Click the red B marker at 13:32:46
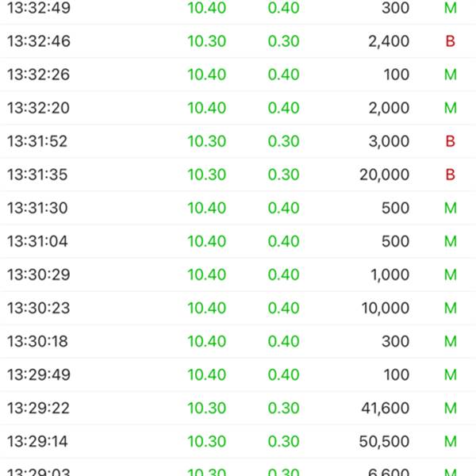The height and width of the screenshot is (476, 476). [x=450, y=41]
